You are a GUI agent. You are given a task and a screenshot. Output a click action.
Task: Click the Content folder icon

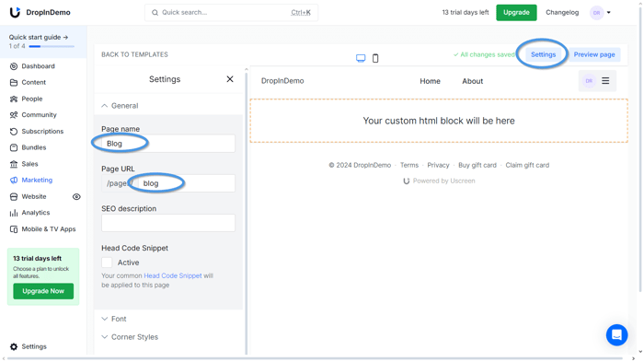pos(14,82)
